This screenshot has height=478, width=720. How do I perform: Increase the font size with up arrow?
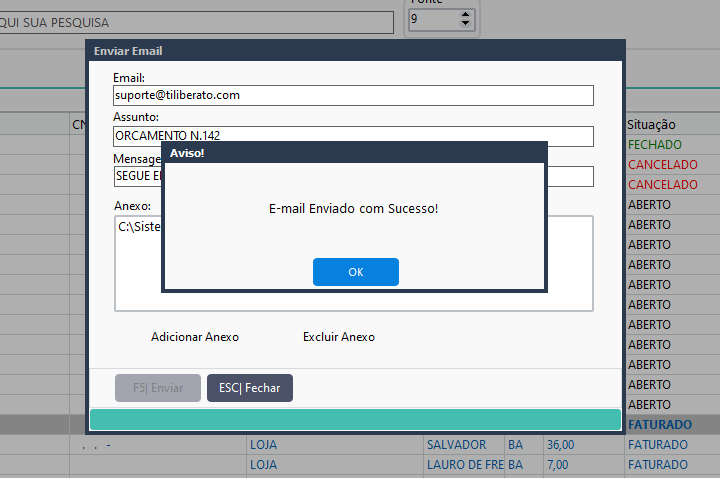(465, 15)
